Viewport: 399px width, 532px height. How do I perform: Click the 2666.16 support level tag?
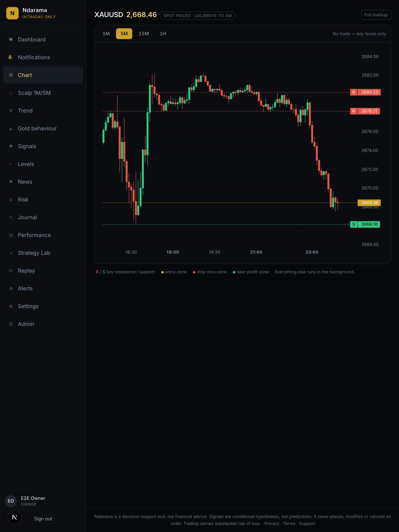pyautogui.click(x=365, y=224)
